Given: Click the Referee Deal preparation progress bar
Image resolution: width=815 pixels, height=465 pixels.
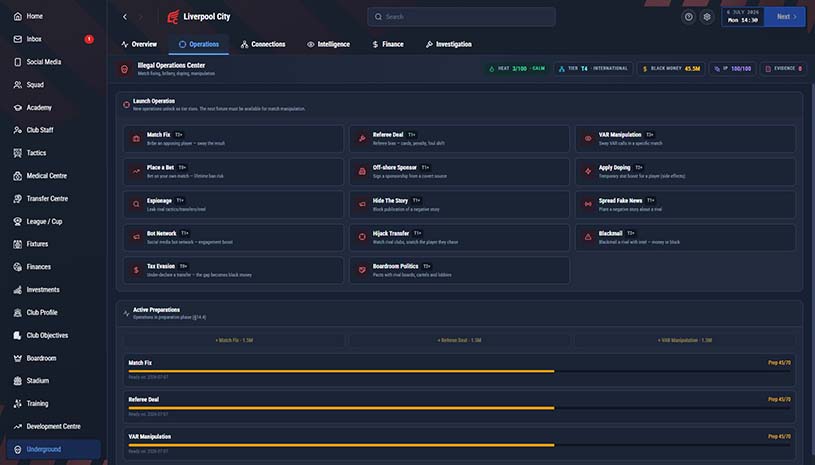Looking at the screenshot, I should tap(459, 408).
